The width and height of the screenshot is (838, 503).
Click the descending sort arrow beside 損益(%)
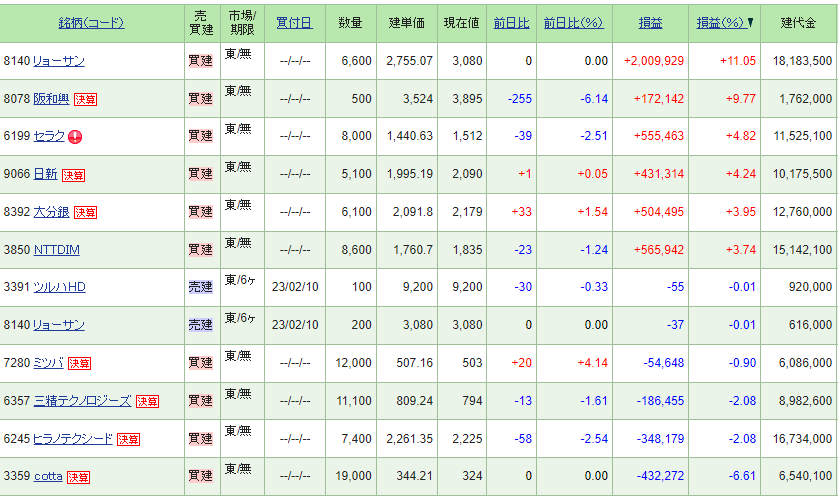click(751, 22)
